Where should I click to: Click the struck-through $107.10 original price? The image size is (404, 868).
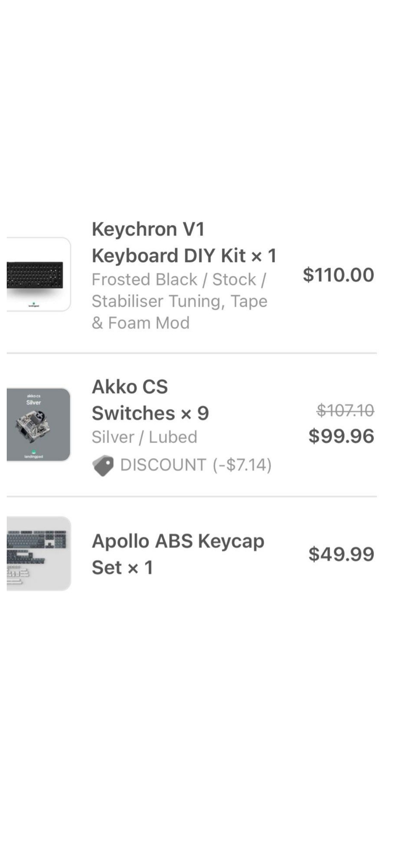[345, 410]
